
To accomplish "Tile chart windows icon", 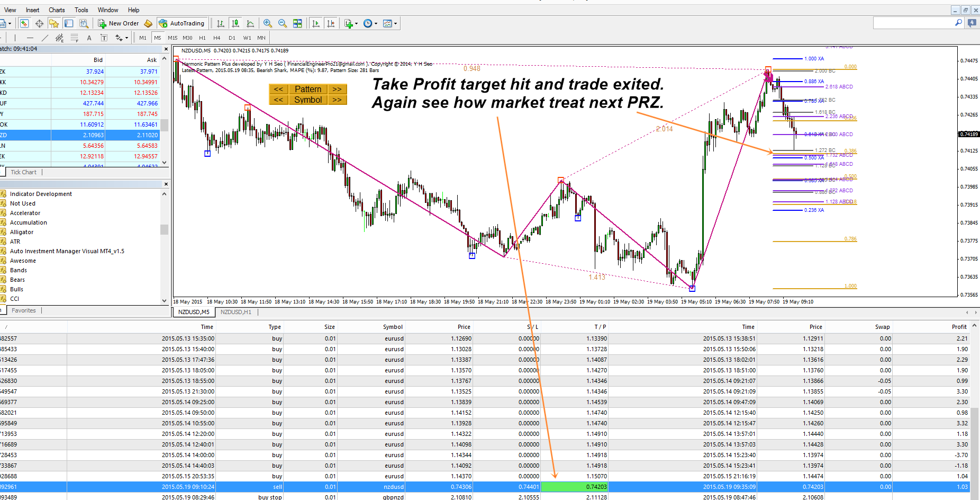I will [297, 23].
